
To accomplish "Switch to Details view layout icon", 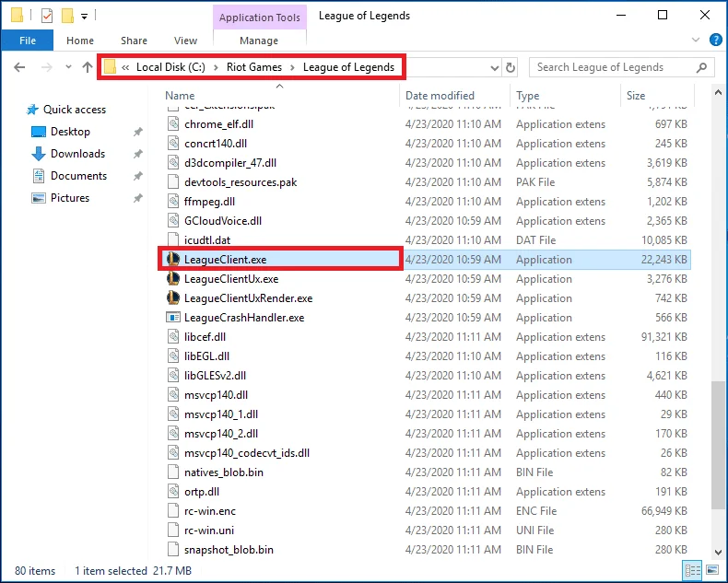I will [x=692, y=570].
